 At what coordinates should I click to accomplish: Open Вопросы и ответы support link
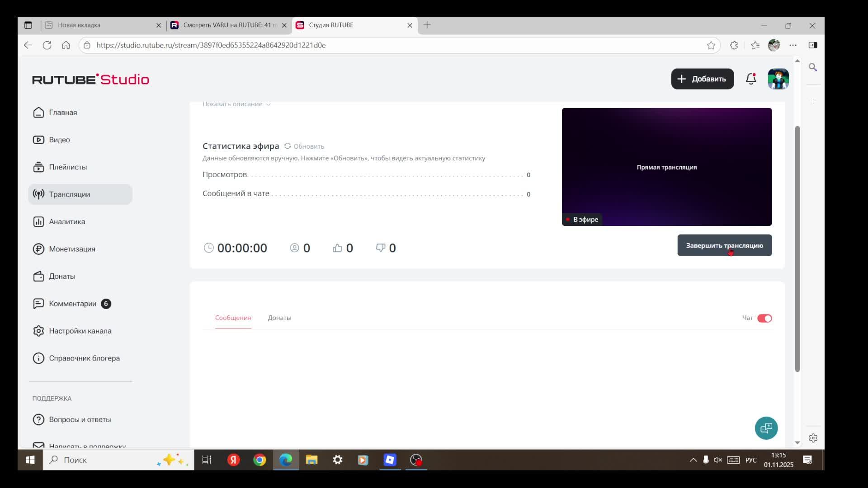click(x=80, y=420)
